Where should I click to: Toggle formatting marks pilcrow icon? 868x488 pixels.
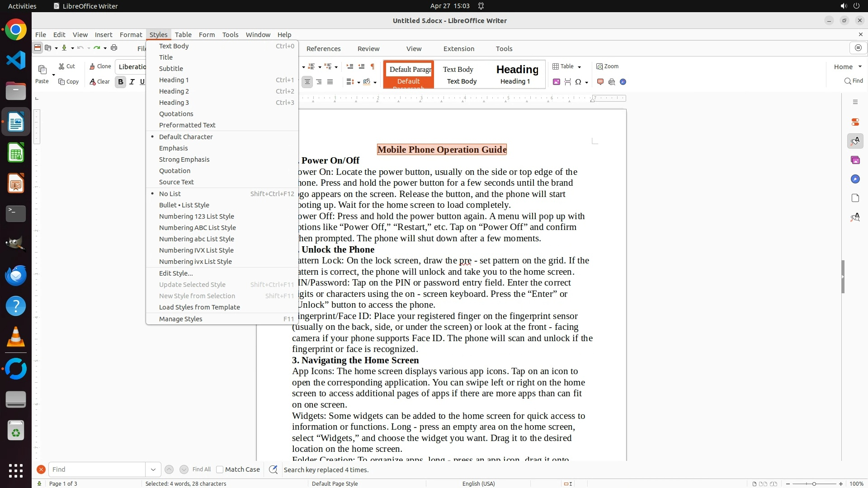[373, 66]
